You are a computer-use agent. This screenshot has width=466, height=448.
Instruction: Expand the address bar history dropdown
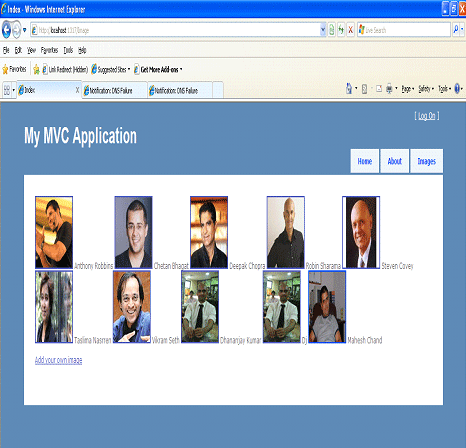323,30
